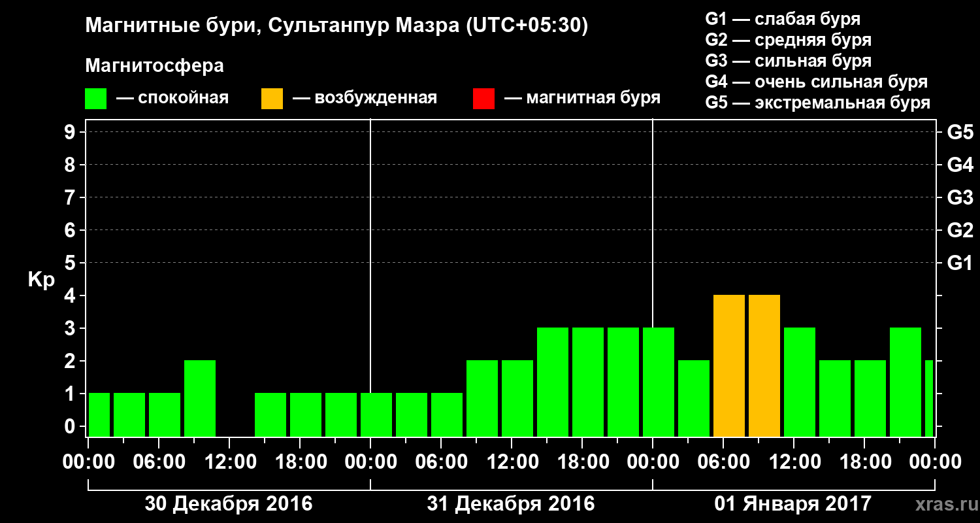The height and width of the screenshot is (523, 980).
Task: Click Kp axis value 9
Action: tap(71, 132)
